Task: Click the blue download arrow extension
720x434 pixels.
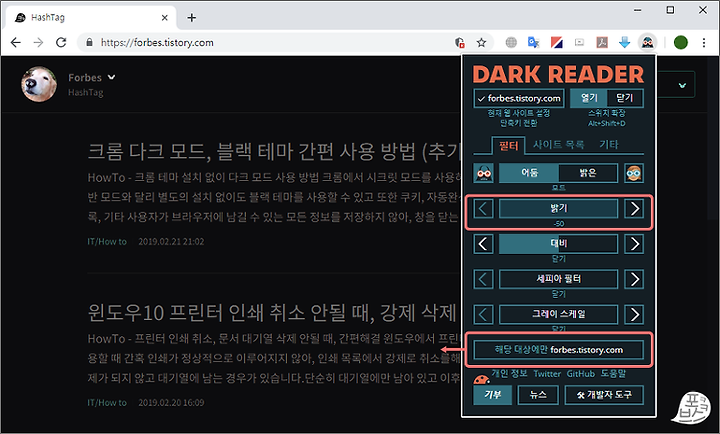Action: tap(624, 43)
